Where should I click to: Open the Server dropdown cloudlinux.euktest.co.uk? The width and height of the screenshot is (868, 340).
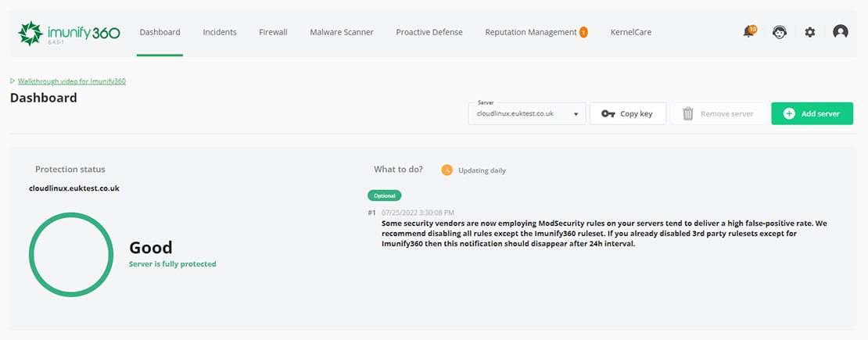527,113
